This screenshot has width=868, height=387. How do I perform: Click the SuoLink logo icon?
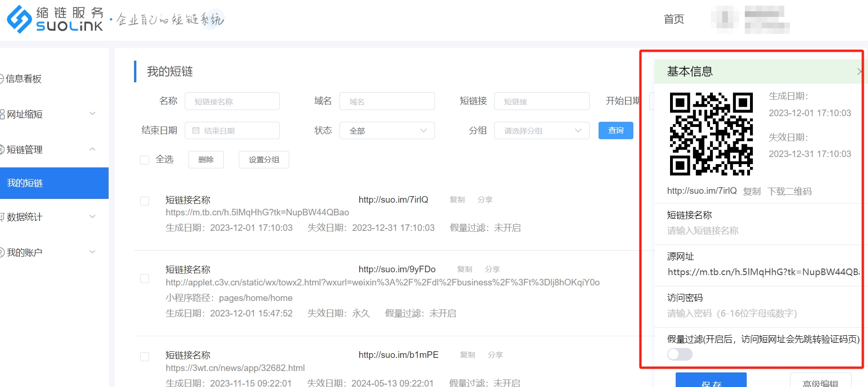pyautogui.click(x=19, y=19)
